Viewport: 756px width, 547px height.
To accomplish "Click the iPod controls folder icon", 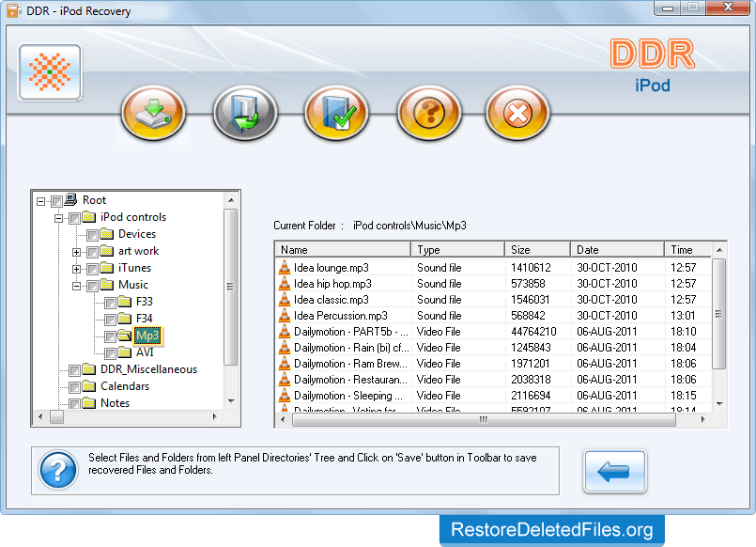I will (x=88, y=217).
